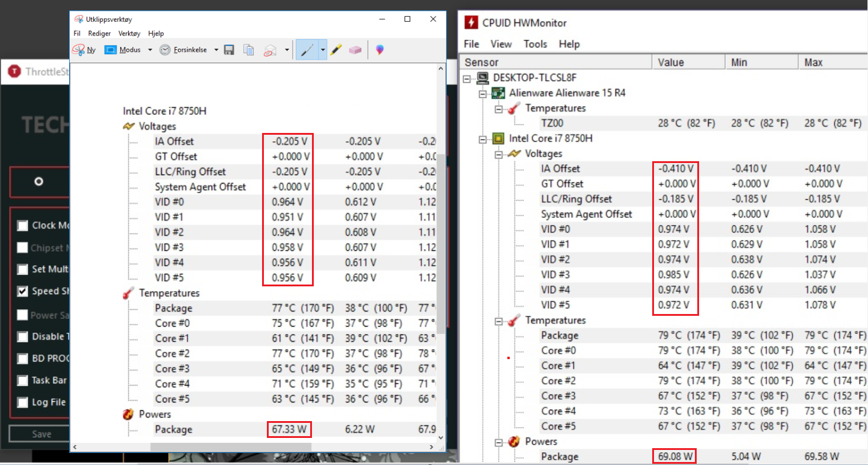This screenshot has height=465, width=868.
Task: Click the Min column header
Action: pyautogui.click(x=762, y=63)
